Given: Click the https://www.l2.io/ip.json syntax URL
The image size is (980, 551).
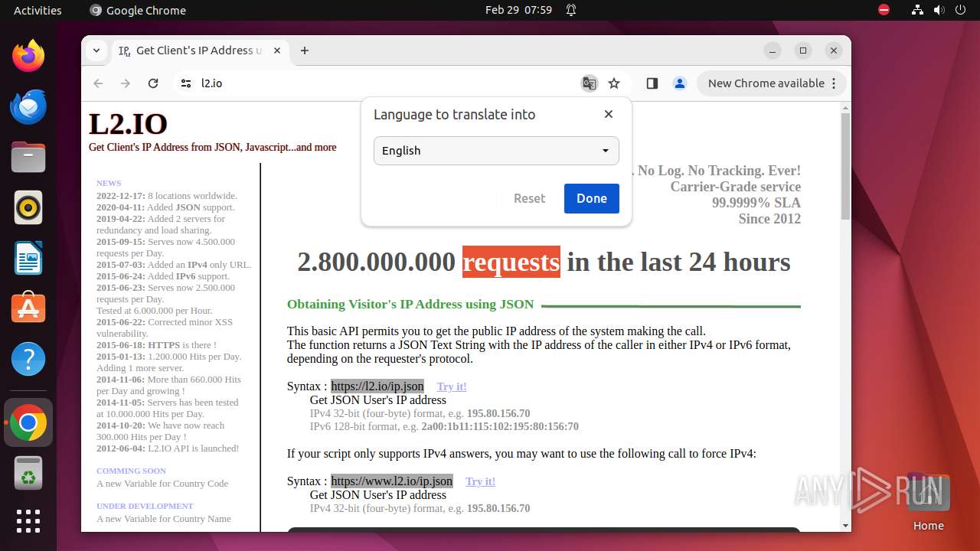Looking at the screenshot, I should click(x=392, y=481).
